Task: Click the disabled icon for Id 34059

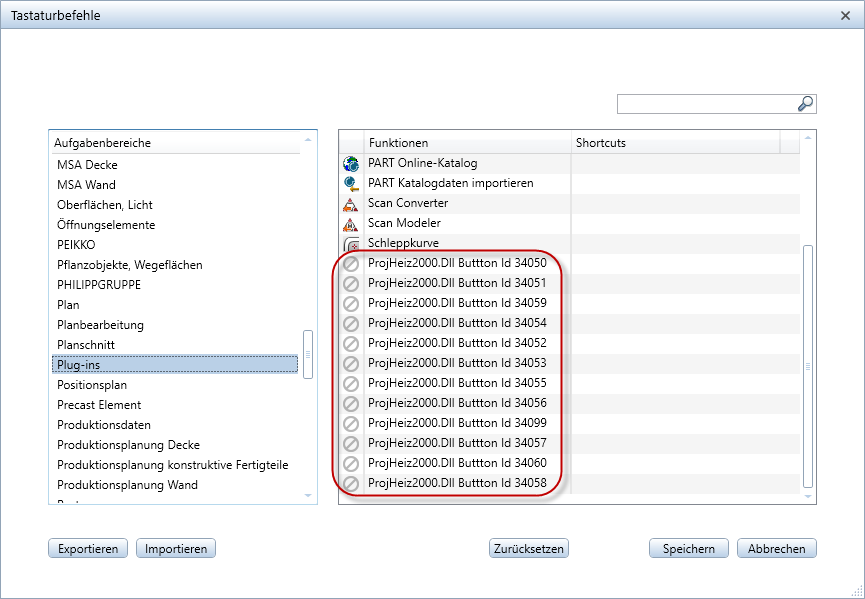Action: (x=351, y=304)
